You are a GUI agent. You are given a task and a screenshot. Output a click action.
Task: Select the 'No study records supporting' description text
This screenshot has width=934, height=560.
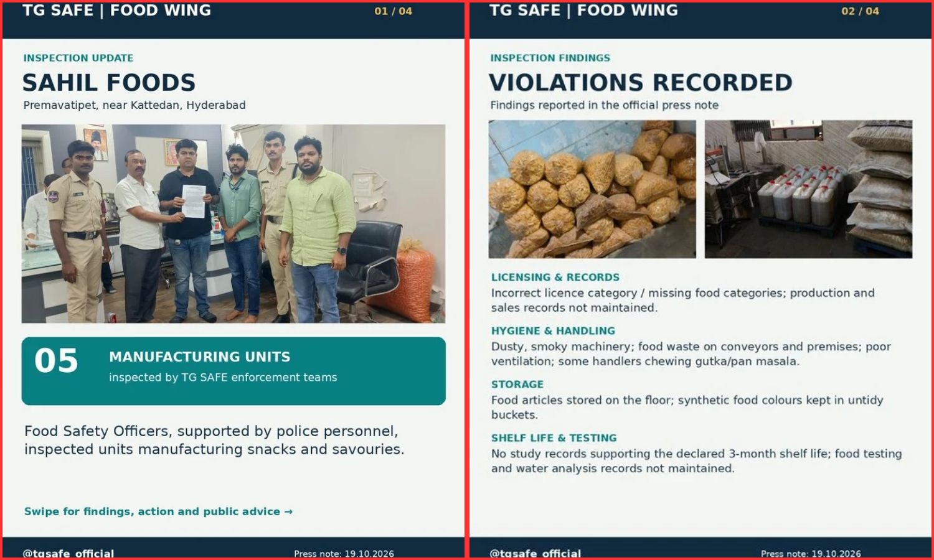click(696, 461)
